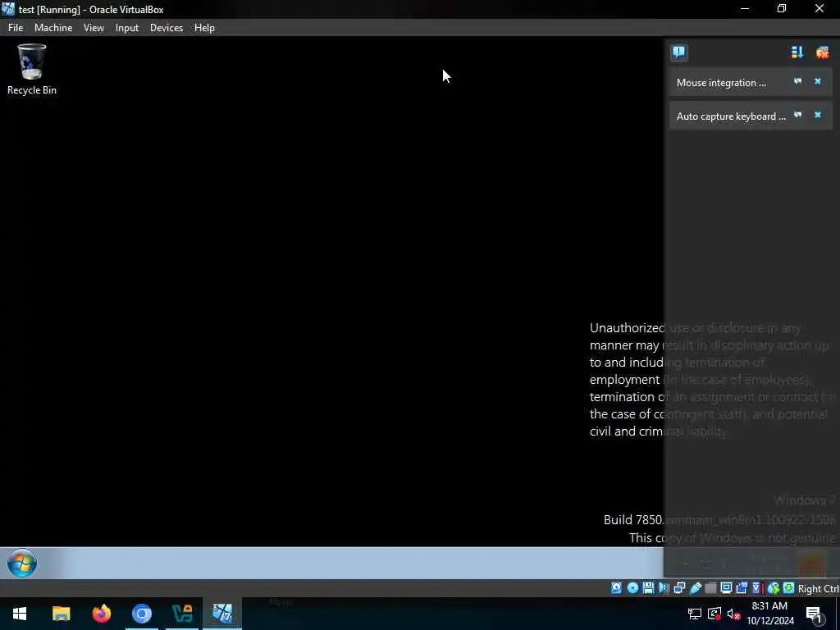840x630 pixels.
Task: Click the hard disk status bar indicator
Action: (x=617, y=588)
